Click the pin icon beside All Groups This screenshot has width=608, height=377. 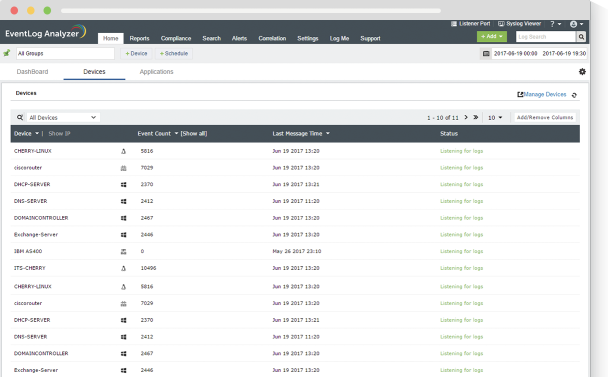[x=7, y=53]
